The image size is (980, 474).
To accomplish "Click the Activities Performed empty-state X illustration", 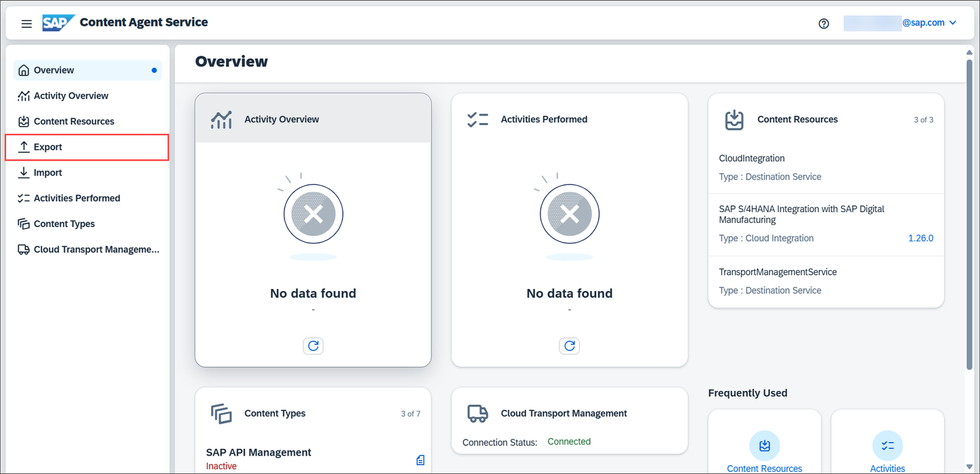I will (570, 216).
